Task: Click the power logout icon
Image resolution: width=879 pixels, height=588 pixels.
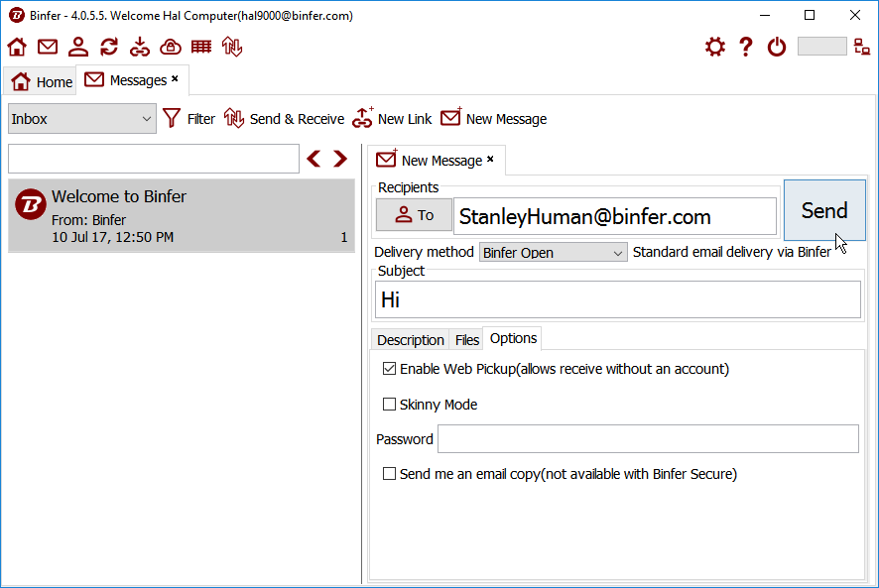Action: point(777,47)
